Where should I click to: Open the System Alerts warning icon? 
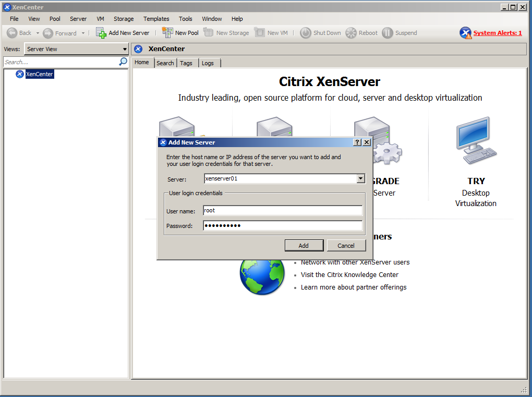[465, 33]
